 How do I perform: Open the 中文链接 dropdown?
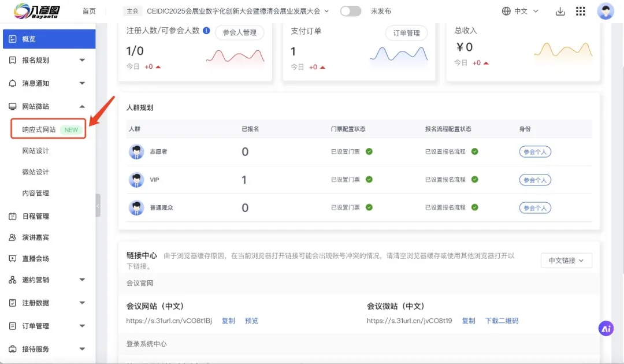[566, 261]
